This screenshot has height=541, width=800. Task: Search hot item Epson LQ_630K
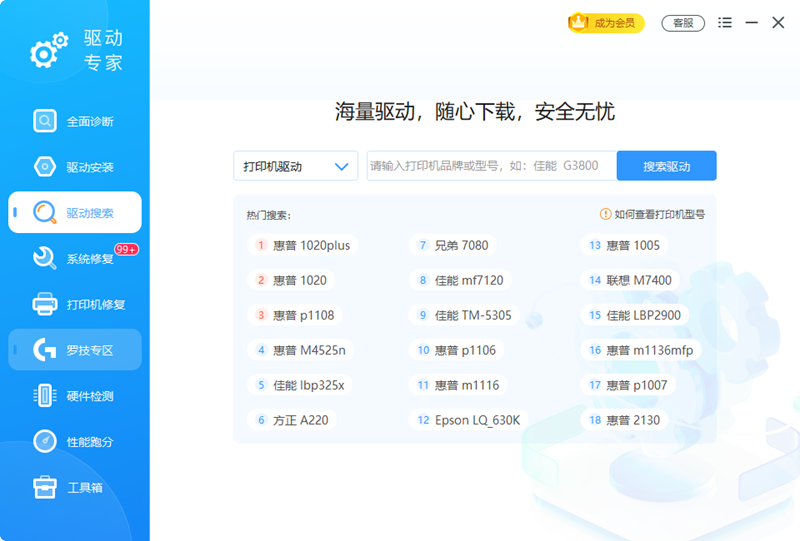[468, 420]
